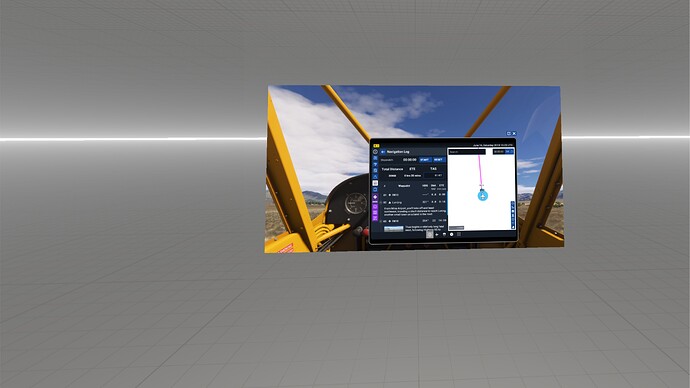Viewport: 690px width, 388px height.
Task: Open the highlighted white sidebar icon
Action: click(x=375, y=183)
